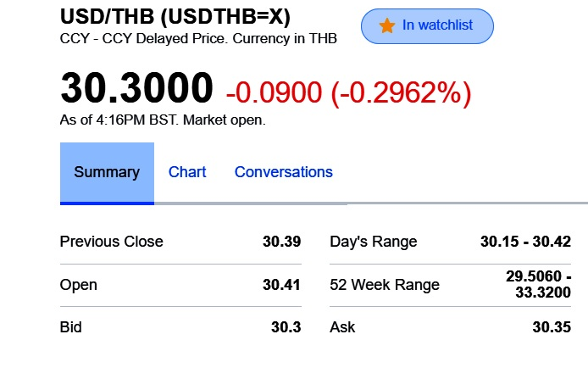Click the Day's Range label
The width and height of the screenshot is (588, 390).
373,242
